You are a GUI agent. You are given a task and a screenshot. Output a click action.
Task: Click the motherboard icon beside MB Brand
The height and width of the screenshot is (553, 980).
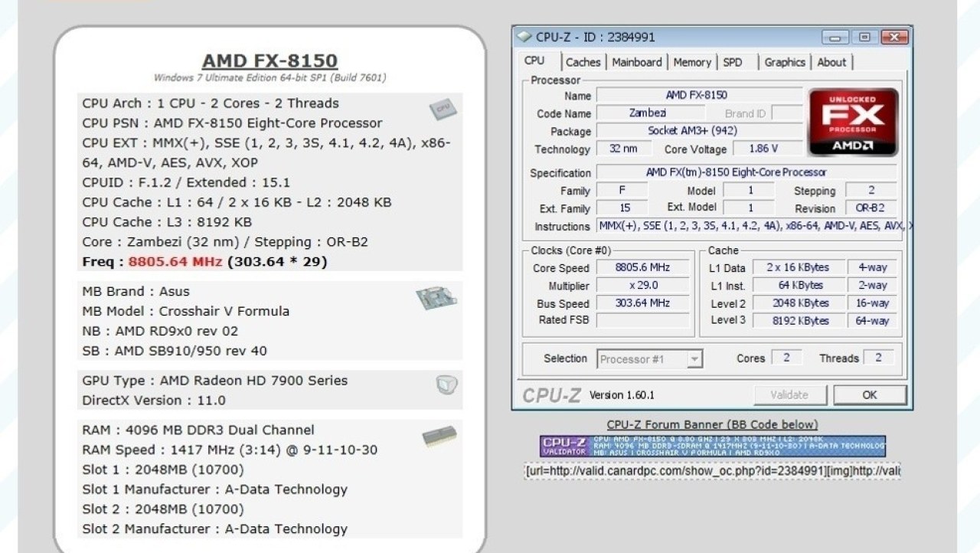point(436,298)
